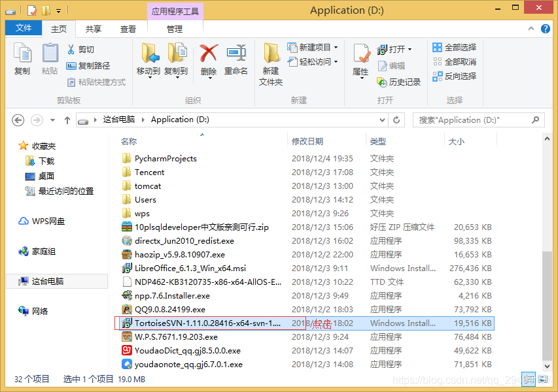Expand the Easy access (轻松访问) dropdown
This screenshot has width=558, height=392.
point(336,62)
